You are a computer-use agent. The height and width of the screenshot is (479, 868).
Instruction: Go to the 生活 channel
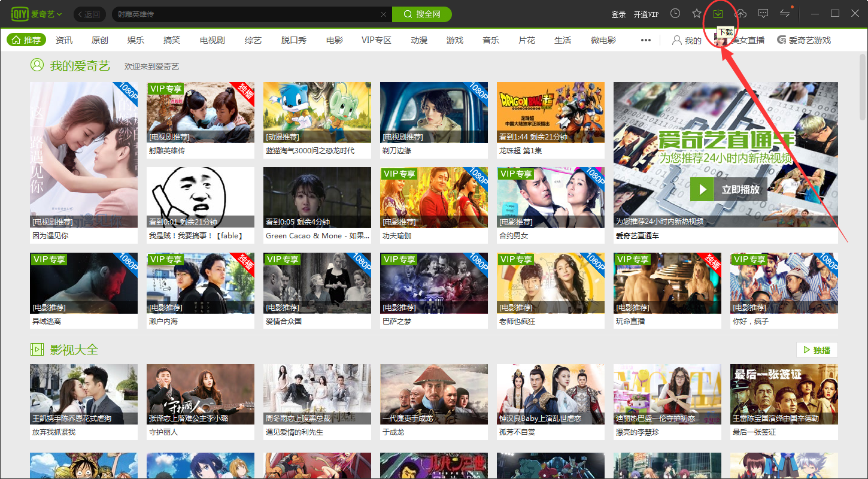(563, 40)
